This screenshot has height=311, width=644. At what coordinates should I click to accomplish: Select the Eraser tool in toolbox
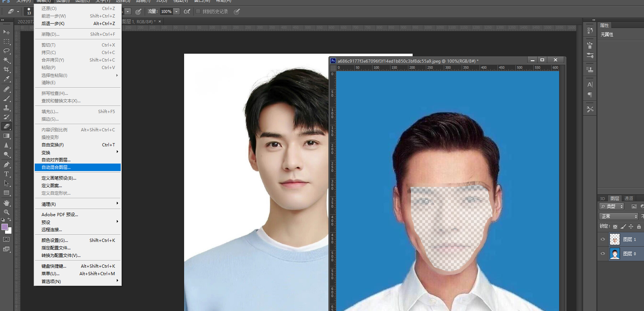[x=6, y=126]
